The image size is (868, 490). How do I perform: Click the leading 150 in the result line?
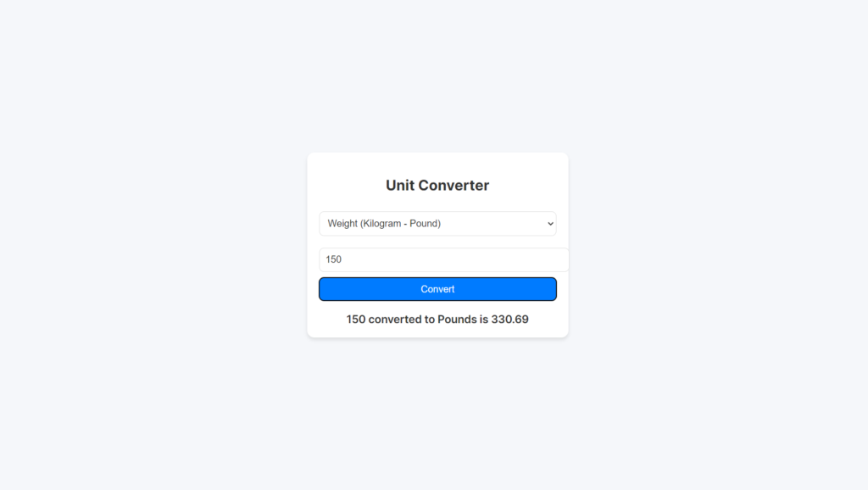[356, 320]
